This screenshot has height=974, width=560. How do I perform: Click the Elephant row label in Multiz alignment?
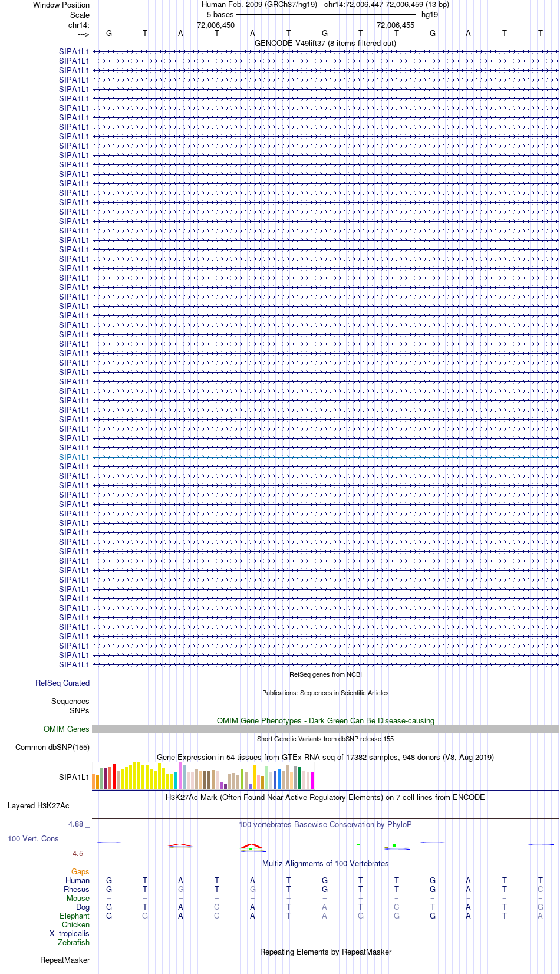(74, 916)
